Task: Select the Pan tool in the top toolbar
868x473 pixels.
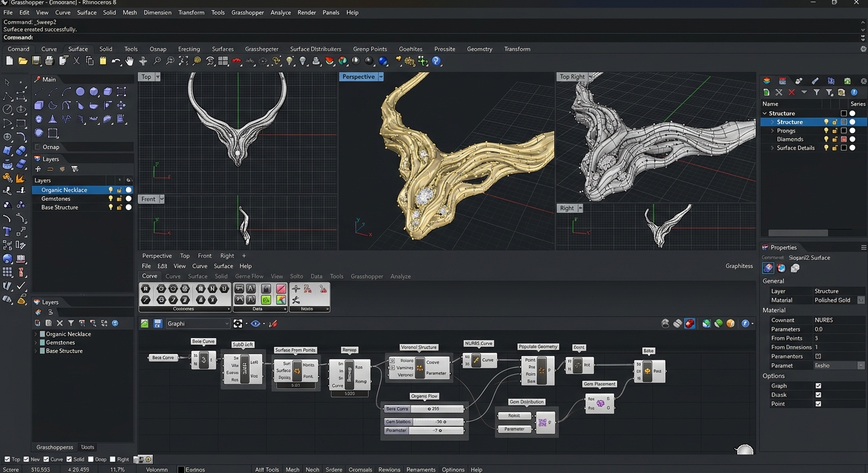Action: coord(130,61)
